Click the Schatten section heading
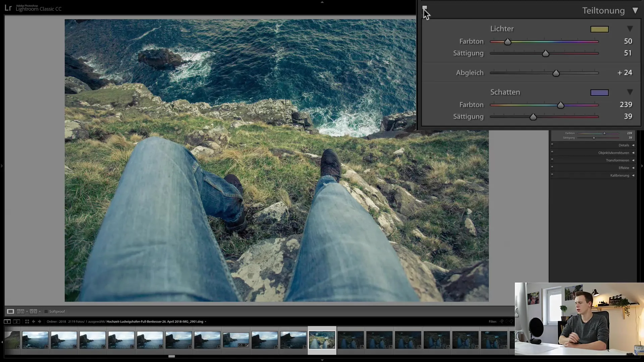Viewport: 644px width, 362px height. pos(505,92)
